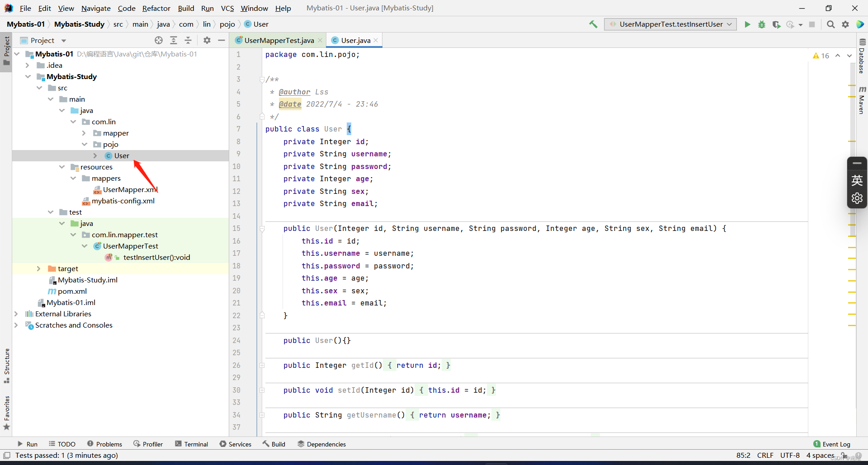Click line number 15 in the gutter
Viewport: 868px width, 465px height.
236,229
